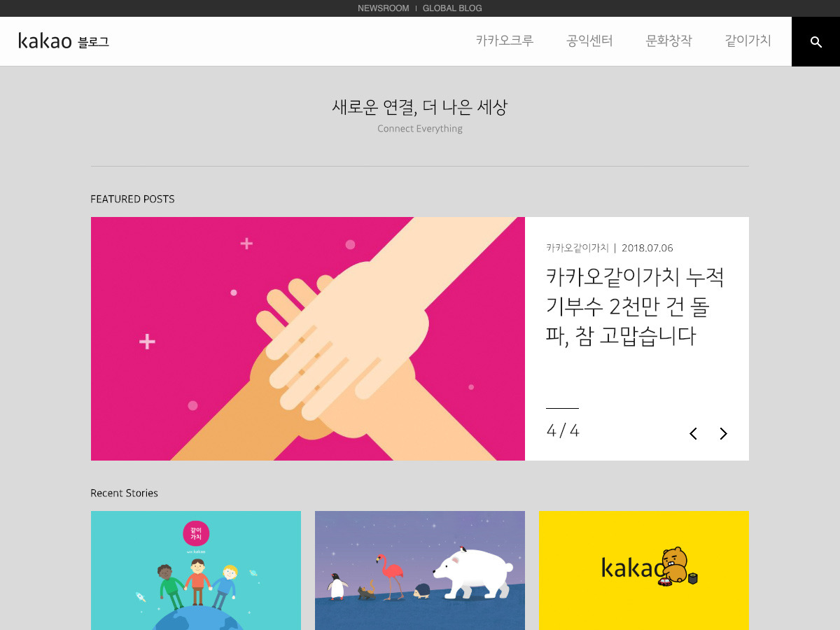
Task: Click the 카카오같이가치 category label
Action: [577, 248]
